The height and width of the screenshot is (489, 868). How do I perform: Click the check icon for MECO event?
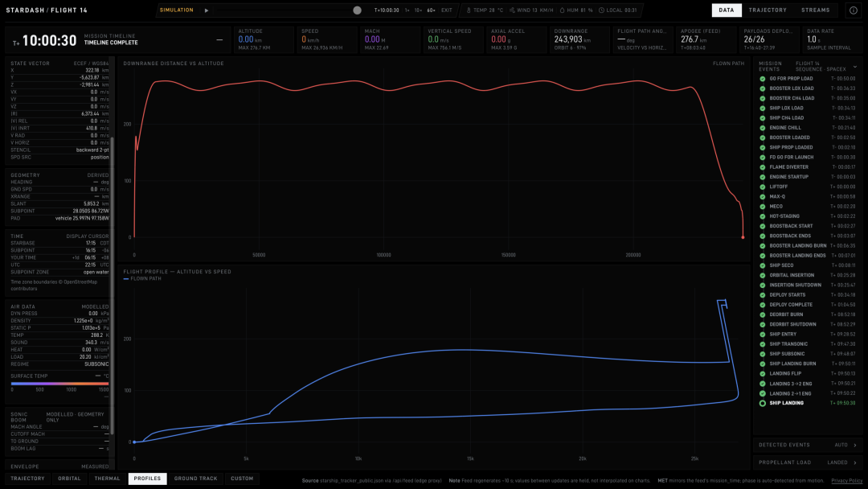pos(762,207)
